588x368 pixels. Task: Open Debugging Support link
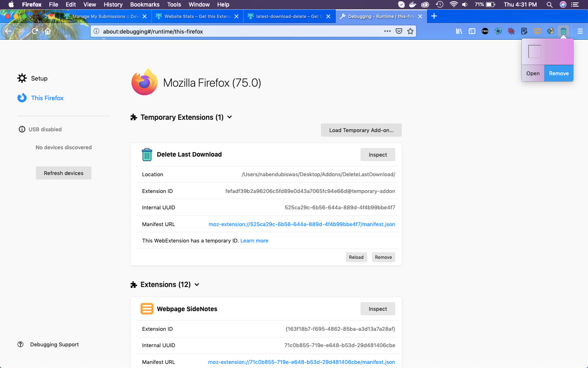[x=55, y=344]
